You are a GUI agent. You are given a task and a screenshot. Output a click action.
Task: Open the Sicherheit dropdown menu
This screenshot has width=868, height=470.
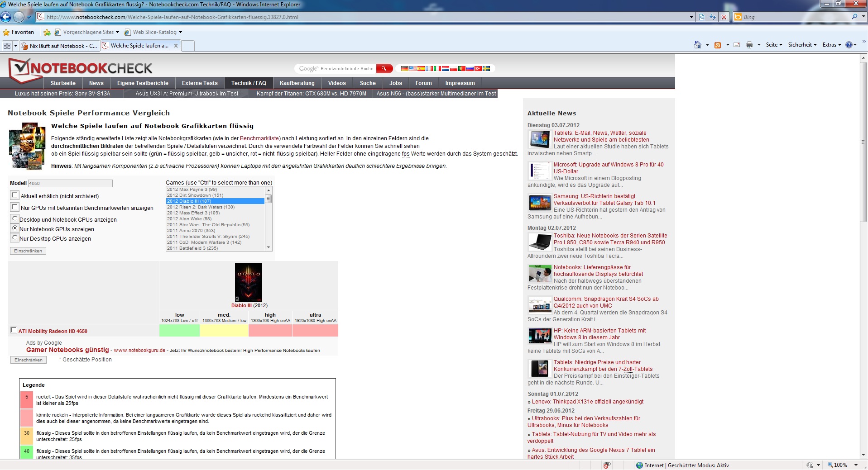click(802, 45)
